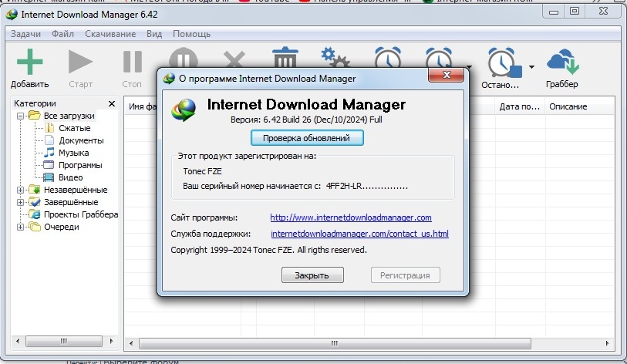627x364 pixels.
Task: Select the Незавершённые folder
Action: pyautogui.click(x=76, y=190)
